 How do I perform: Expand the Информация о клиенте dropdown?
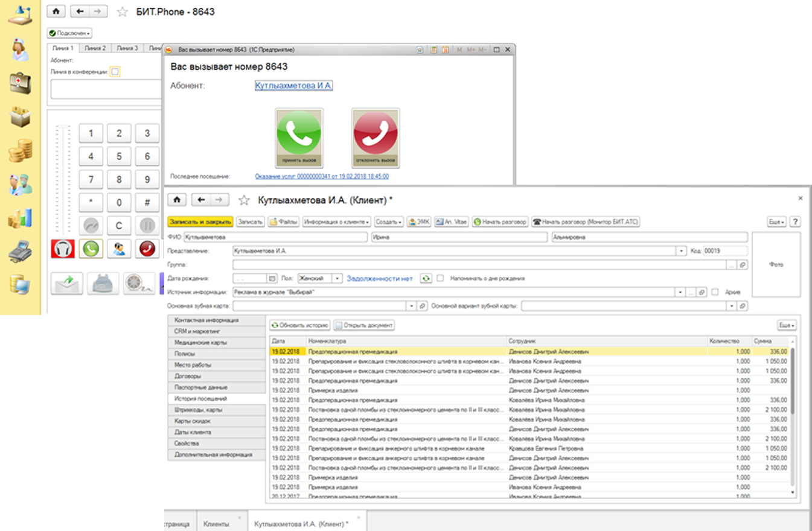[336, 222]
